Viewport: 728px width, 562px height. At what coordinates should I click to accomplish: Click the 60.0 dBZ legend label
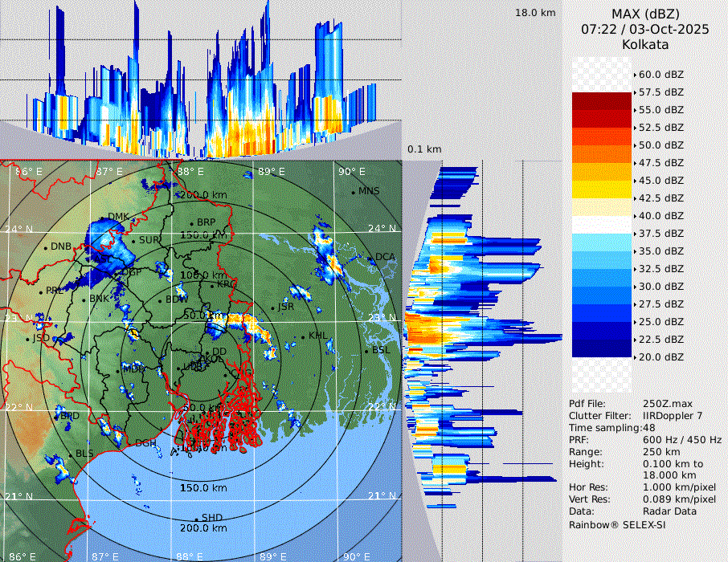(661, 74)
